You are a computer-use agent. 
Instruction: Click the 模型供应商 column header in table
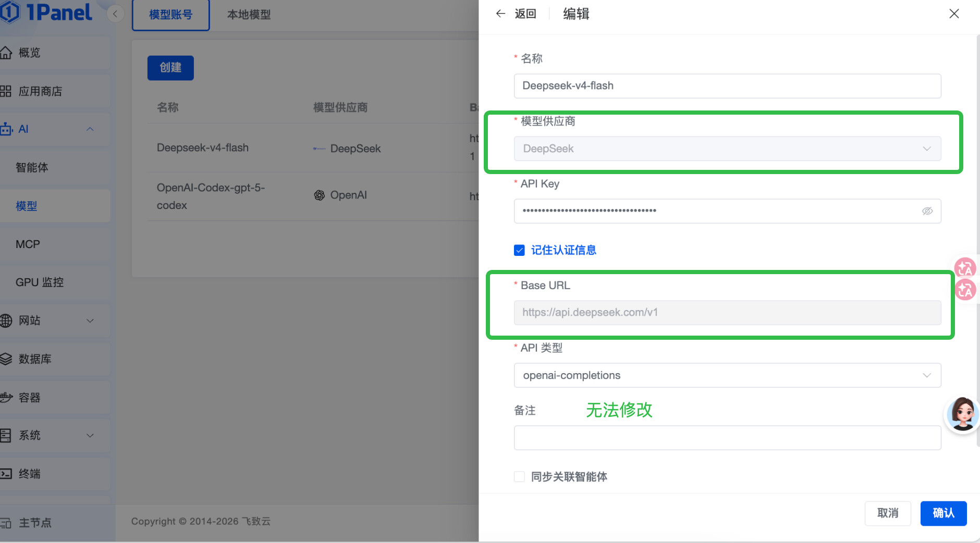tap(340, 107)
